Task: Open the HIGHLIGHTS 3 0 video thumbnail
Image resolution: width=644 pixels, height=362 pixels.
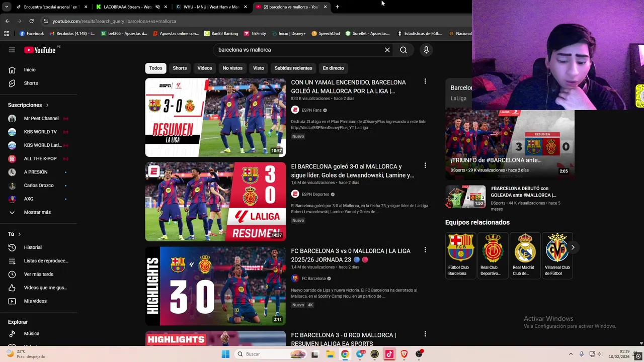Action: 215,286
